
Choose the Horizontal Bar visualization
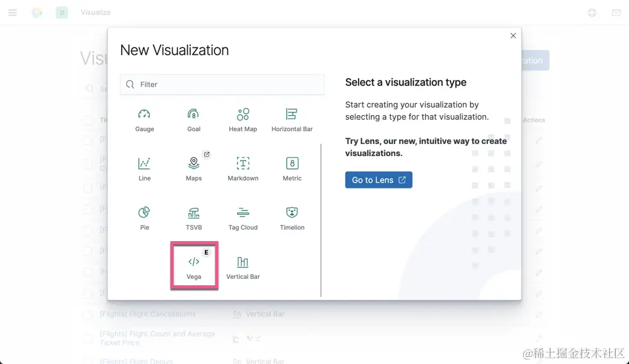292,120
